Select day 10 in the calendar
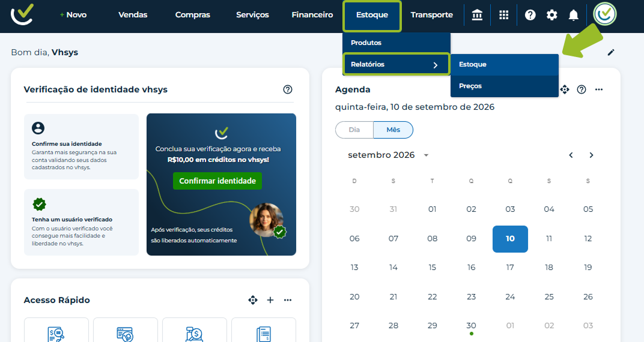644x342 pixels. [x=510, y=239]
